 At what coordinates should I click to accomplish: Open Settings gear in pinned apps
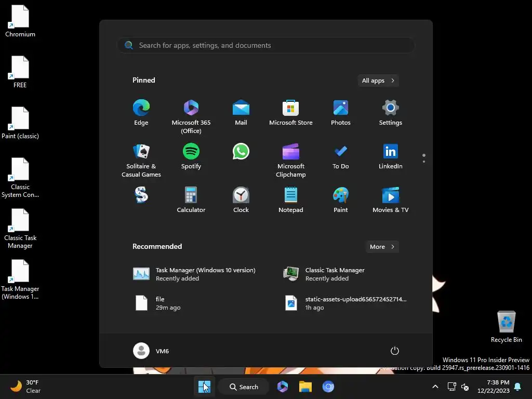pos(391,113)
